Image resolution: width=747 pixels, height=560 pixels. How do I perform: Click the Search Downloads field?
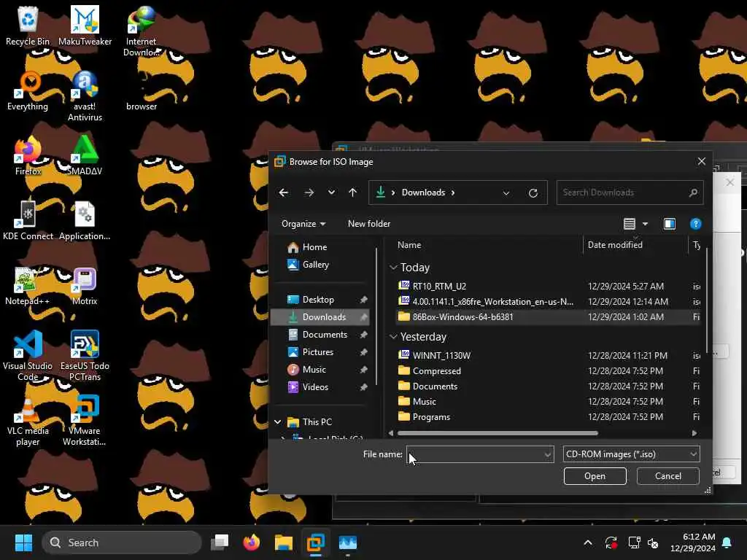click(x=630, y=192)
